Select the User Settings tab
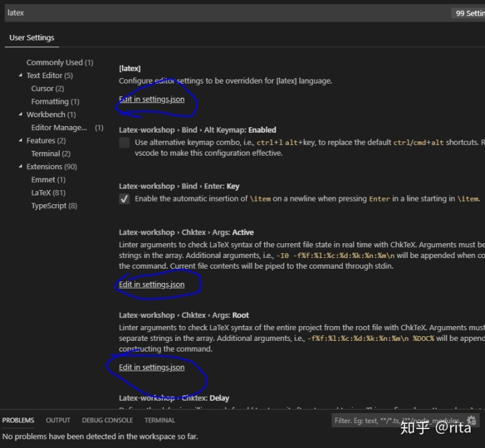The height and width of the screenshot is (448, 485). pyautogui.click(x=32, y=38)
